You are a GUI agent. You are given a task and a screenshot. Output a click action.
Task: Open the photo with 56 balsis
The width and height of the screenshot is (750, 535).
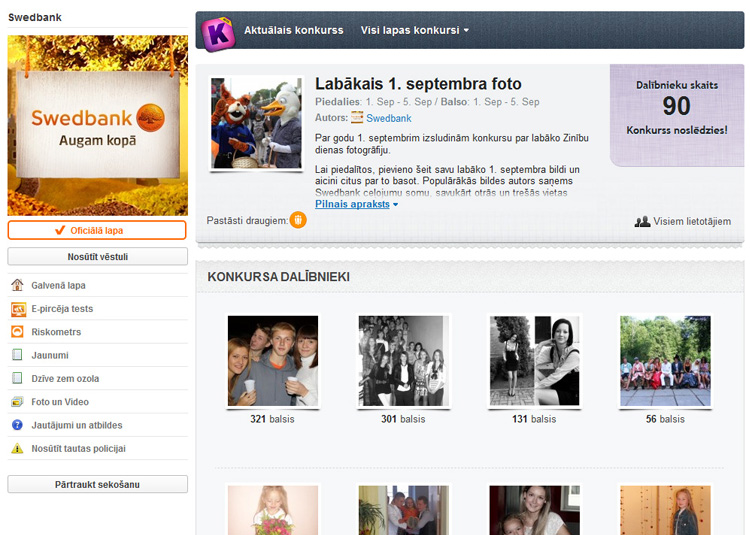tap(665, 361)
